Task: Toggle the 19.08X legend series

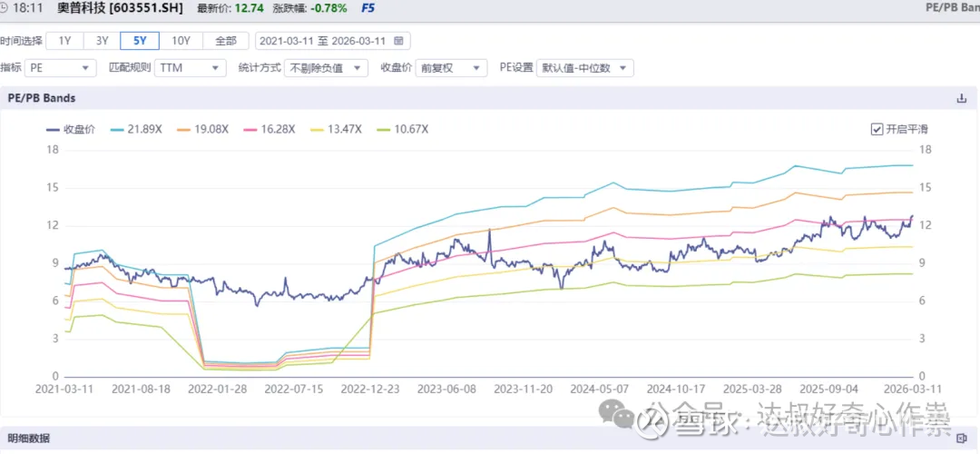Action: click(202, 130)
